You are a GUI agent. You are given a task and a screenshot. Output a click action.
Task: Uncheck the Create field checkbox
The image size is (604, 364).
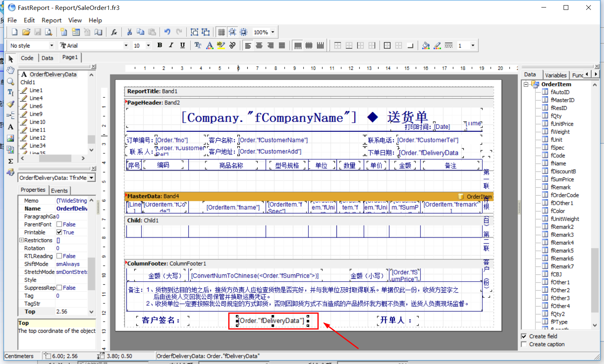click(524, 336)
